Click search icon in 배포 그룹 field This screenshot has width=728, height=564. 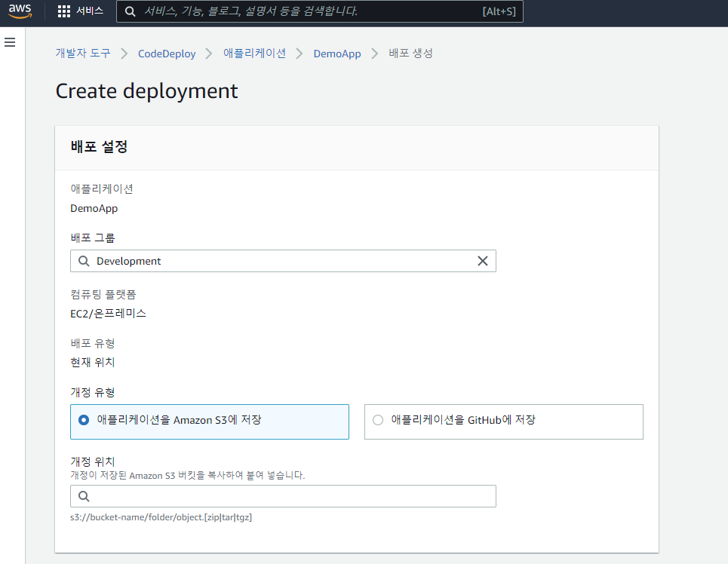tap(84, 261)
